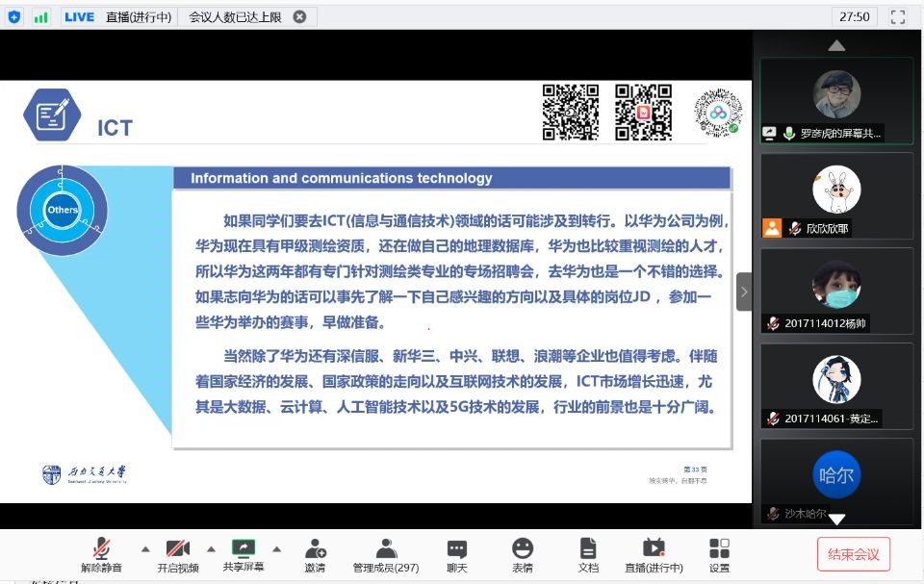Image resolution: width=924 pixels, height=584 pixels.
Task: Turn on camera with 开启视频
Action: (177, 549)
